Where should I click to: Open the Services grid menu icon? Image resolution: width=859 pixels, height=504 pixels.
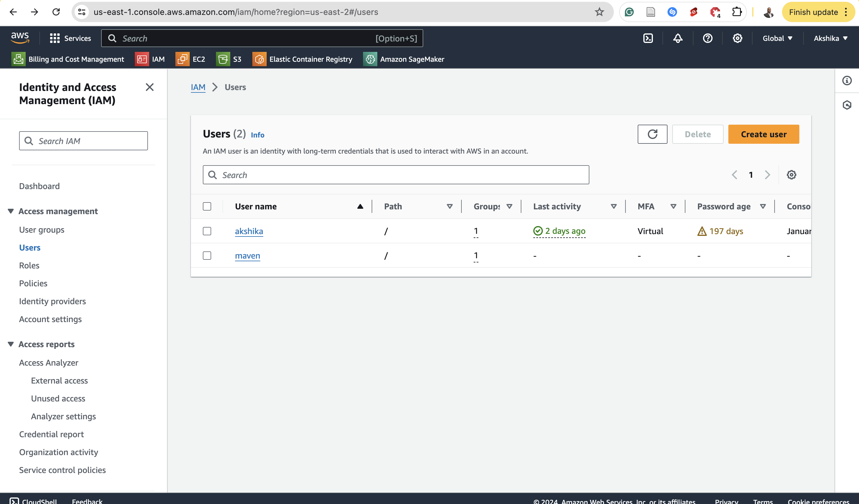[x=55, y=38]
